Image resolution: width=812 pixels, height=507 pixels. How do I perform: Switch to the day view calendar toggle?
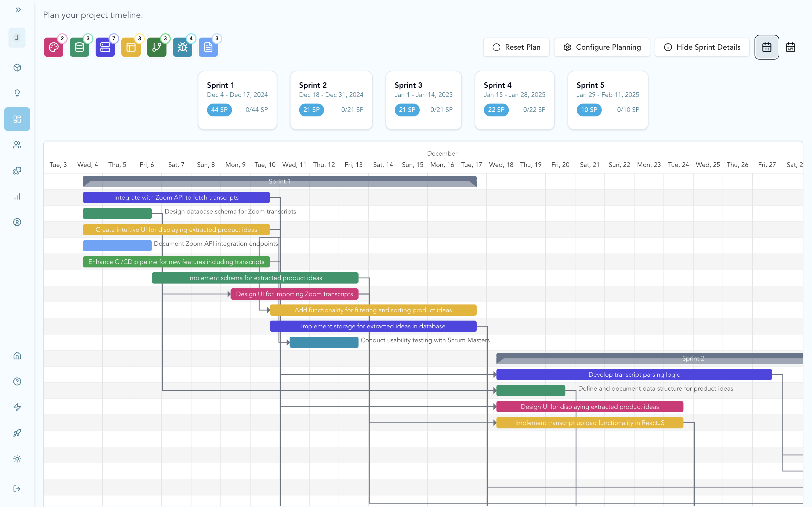pyautogui.click(x=767, y=47)
